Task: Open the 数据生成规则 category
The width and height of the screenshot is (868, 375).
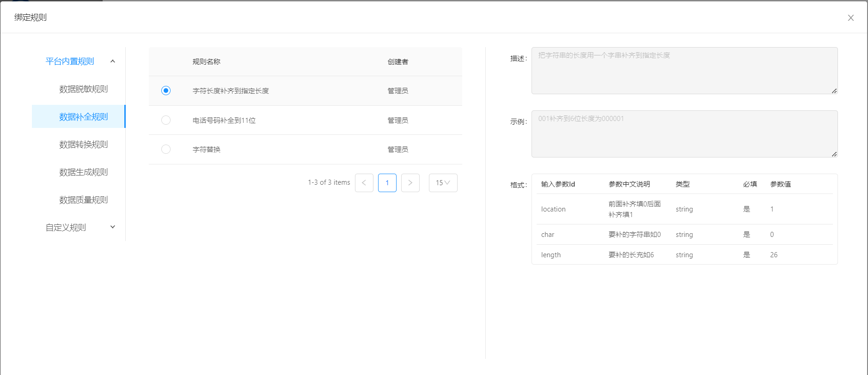Action: pos(83,172)
